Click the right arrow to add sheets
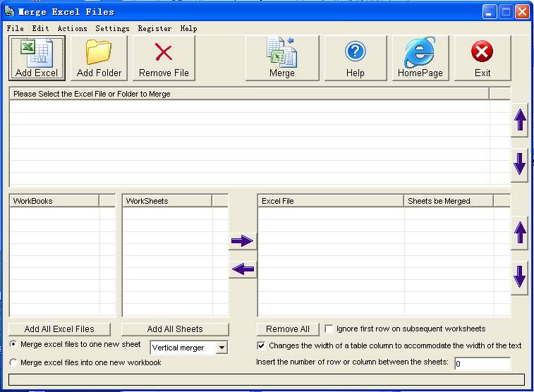This screenshot has width=534, height=392. [x=242, y=241]
